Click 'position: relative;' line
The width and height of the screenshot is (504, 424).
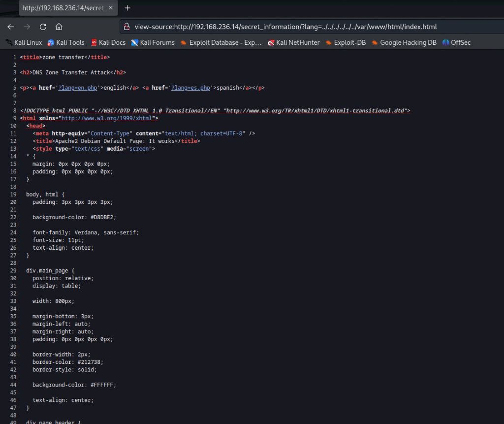(x=63, y=278)
